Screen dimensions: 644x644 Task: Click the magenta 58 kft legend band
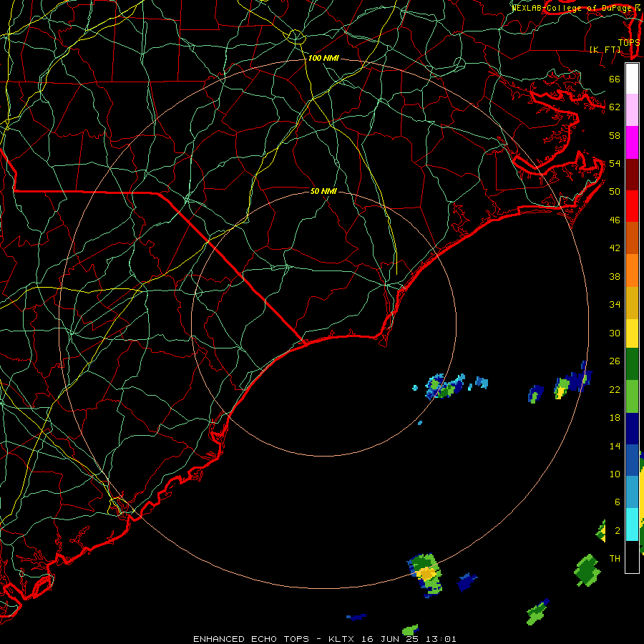coord(632,142)
